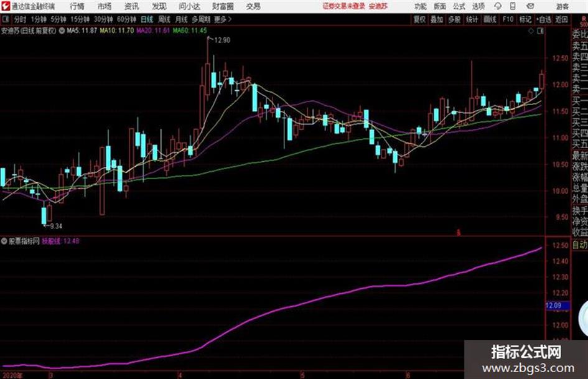Open the 市场 menu
Screen dimensions: 588x379
tap(105, 6)
